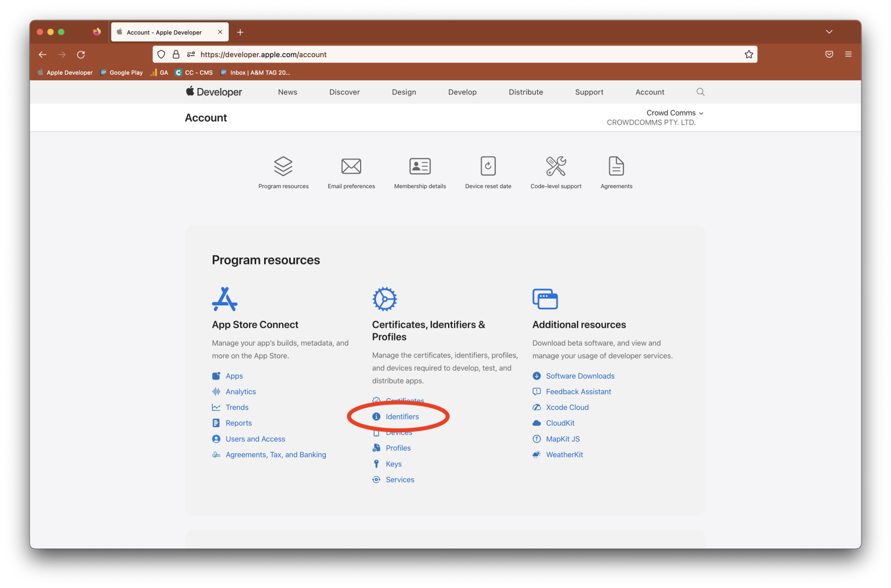Click the App Store Connect logo icon
Image resolution: width=891 pixels, height=588 pixels.
click(224, 299)
